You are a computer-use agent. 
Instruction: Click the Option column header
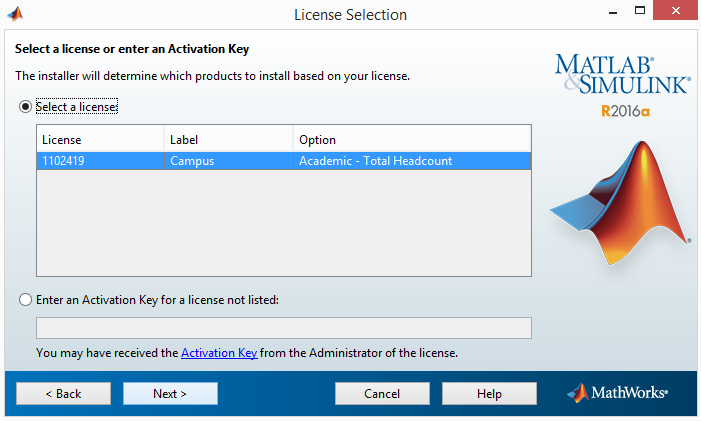click(x=410, y=139)
